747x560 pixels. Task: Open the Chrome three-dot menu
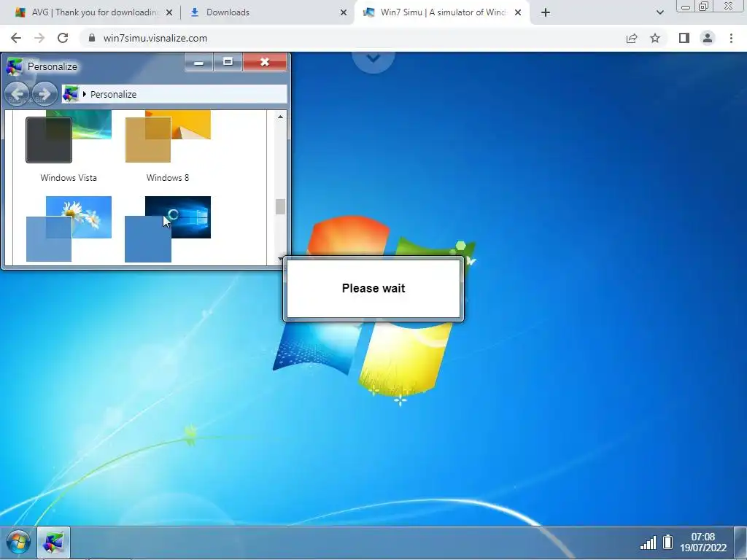731,38
